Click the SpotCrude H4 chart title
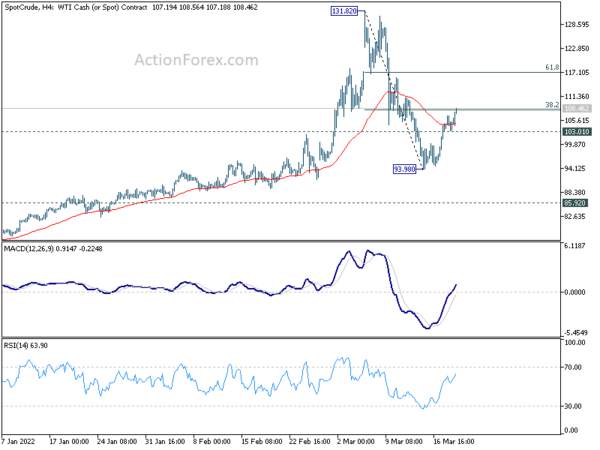Image resolution: width=600 pixels, height=450 pixels. [x=131, y=7]
